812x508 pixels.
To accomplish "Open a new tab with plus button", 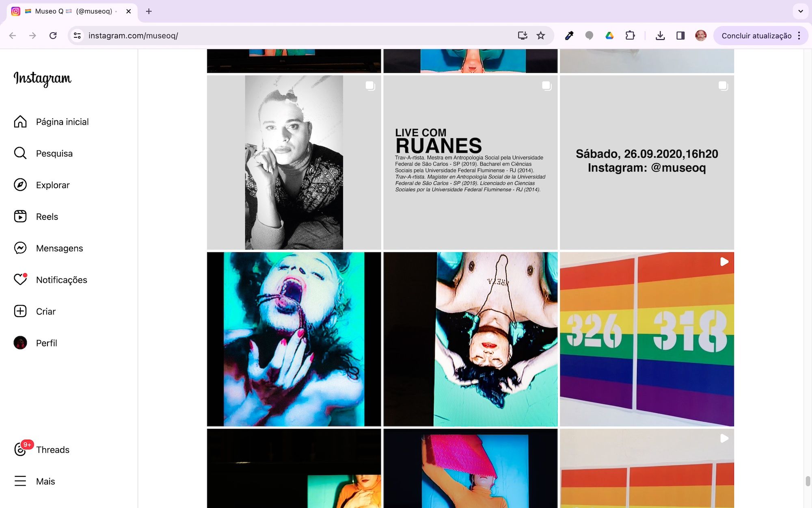I will tap(149, 11).
